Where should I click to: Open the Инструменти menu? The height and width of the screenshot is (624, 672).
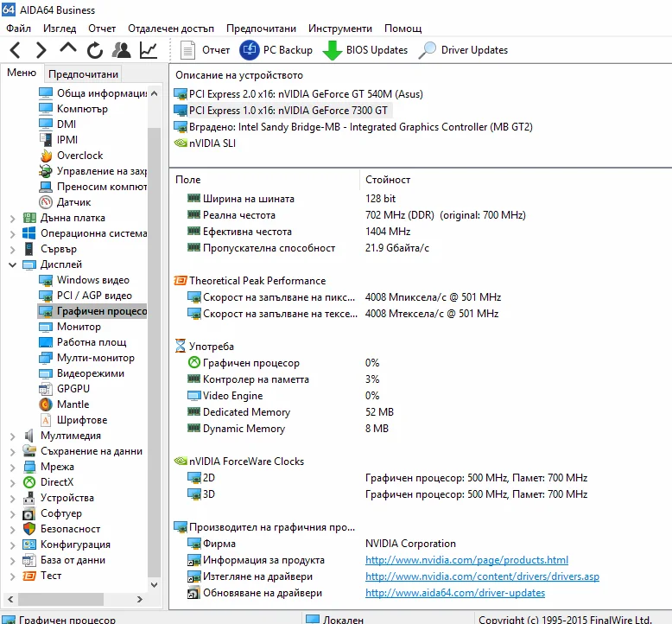point(340,29)
